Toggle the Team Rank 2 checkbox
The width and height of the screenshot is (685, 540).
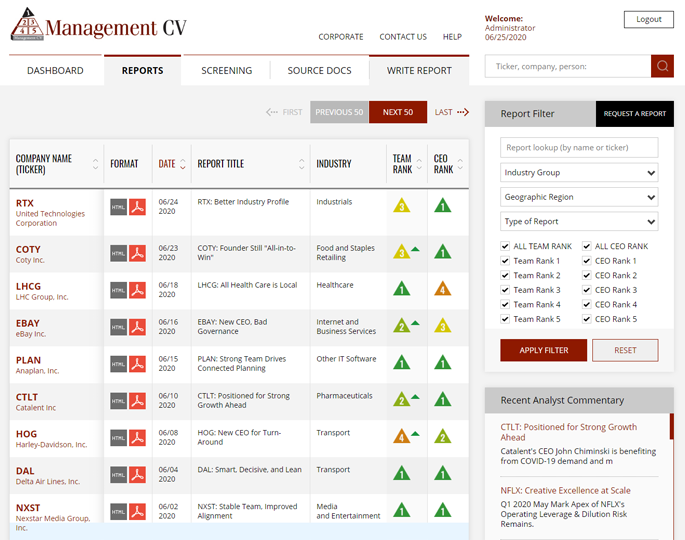click(x=505, y=275)
